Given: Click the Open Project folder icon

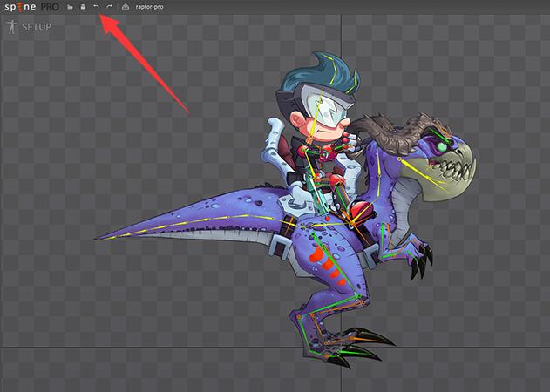Looking at the screenshot, I should [x=70, y=7].
